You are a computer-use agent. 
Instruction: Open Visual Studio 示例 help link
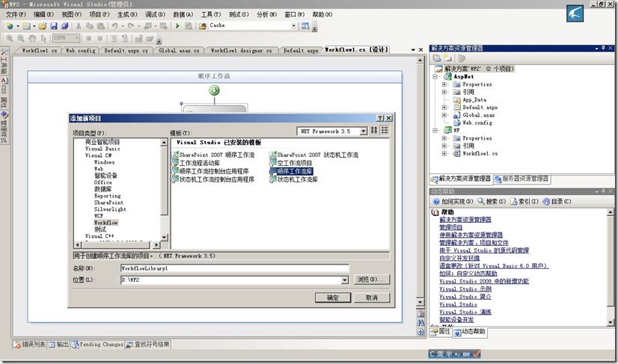(x=465, y=289)
